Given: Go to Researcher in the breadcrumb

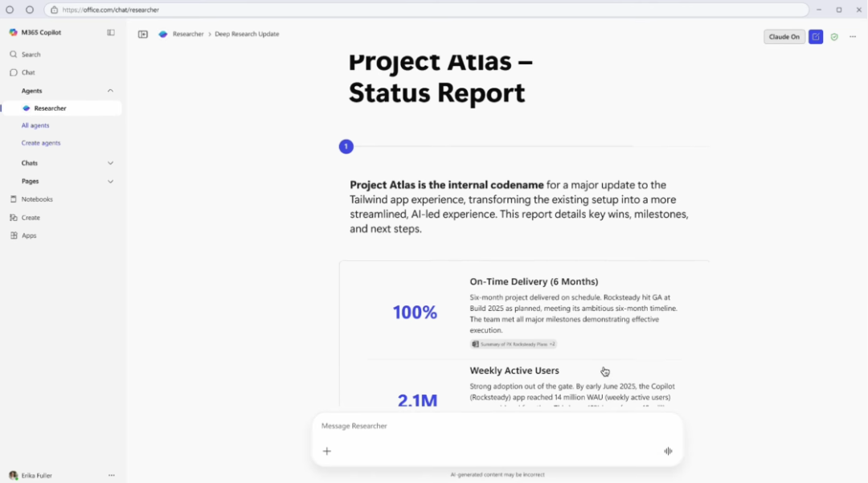Looking at the screenshot, I should (188, 35).
